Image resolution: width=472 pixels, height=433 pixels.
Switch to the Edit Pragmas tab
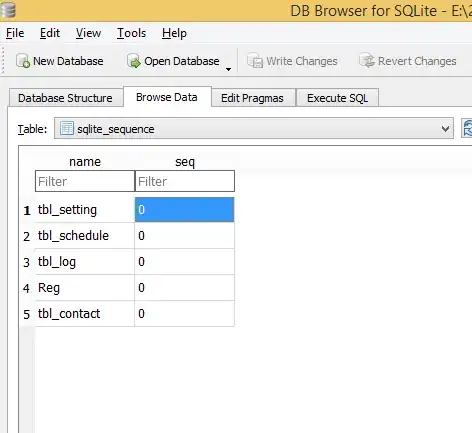(x=252, y=98)
